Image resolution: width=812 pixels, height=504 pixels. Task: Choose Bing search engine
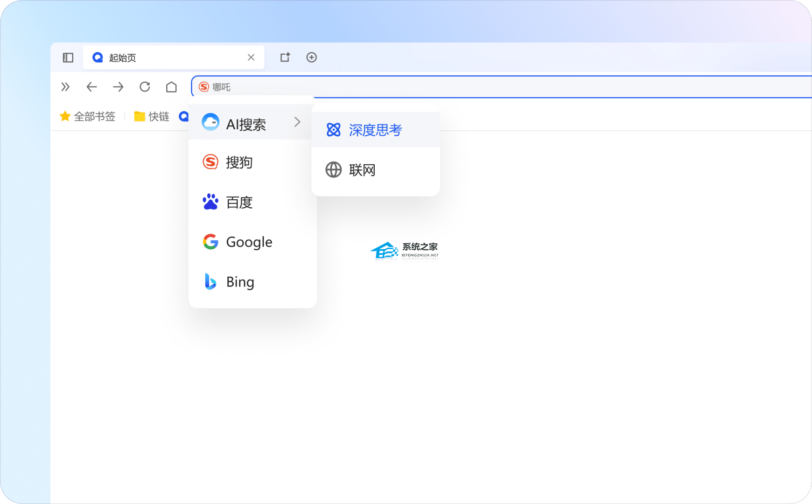click(252, 282)
